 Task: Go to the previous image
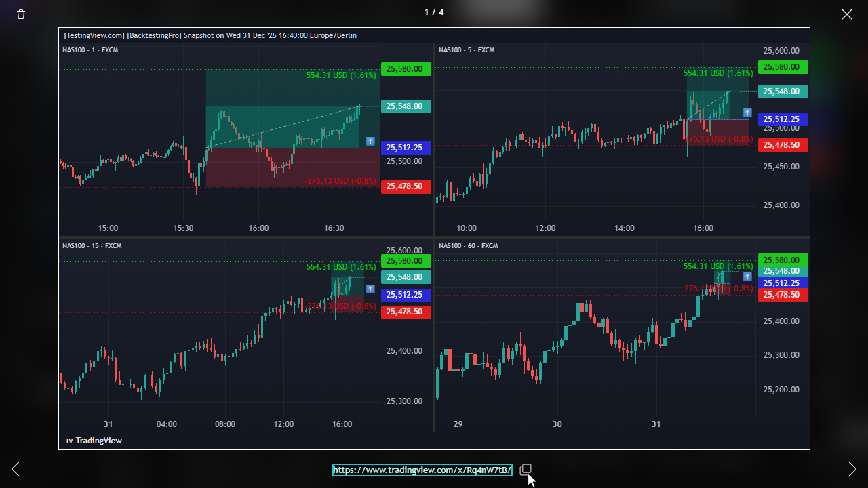[16, 469]
